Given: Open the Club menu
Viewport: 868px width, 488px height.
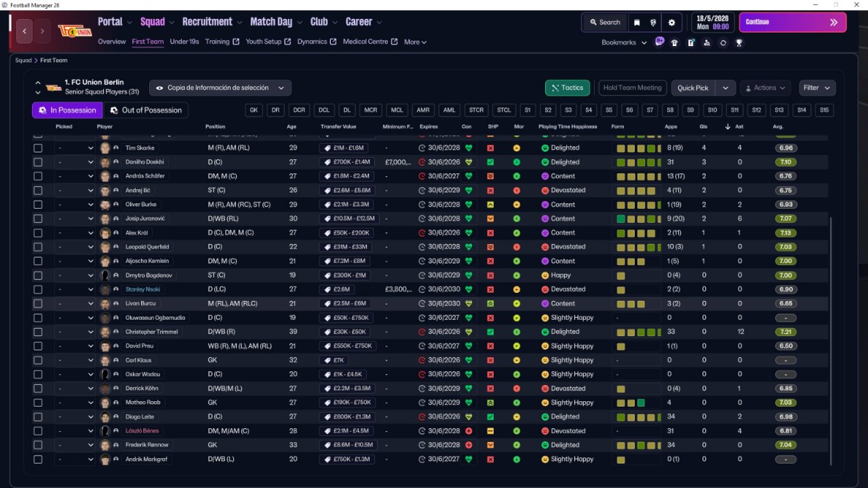Looking at the screenshot, I should [323, 22].
